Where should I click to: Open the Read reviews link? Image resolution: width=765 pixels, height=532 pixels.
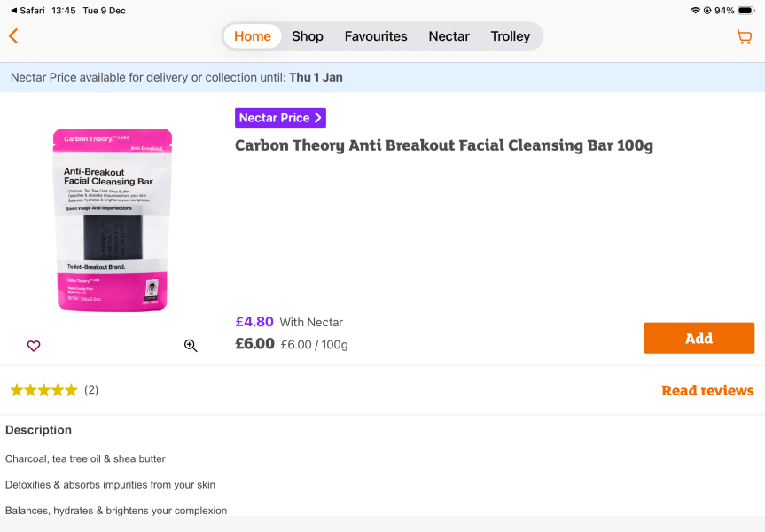(x=707, y=390)
